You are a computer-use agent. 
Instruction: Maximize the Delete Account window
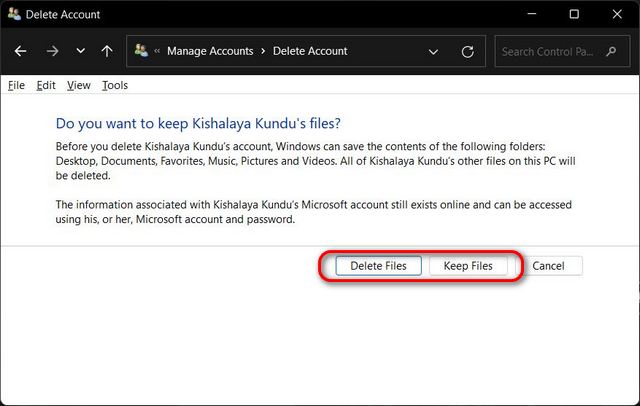pyautogui.click(x=574, y=14)
